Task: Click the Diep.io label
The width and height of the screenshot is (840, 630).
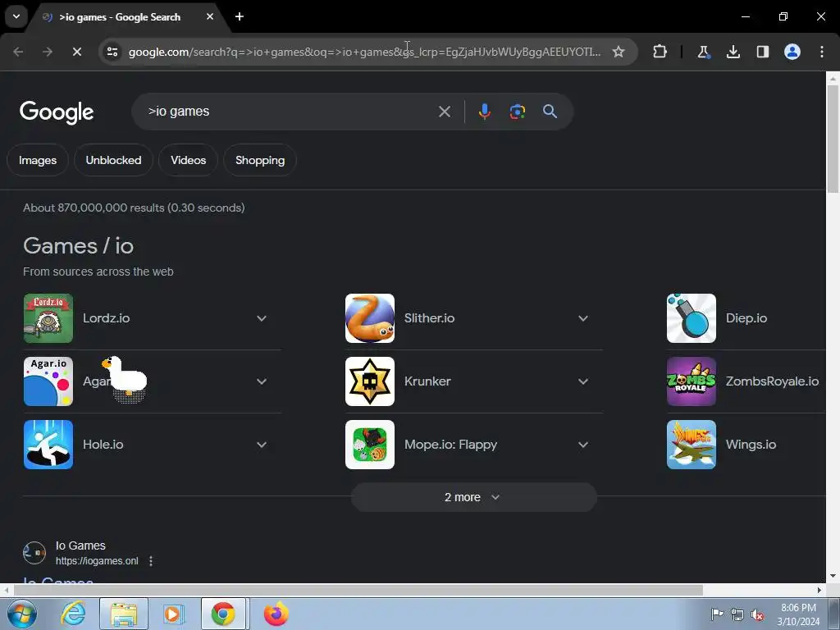Action: click(x=746, y=318)
